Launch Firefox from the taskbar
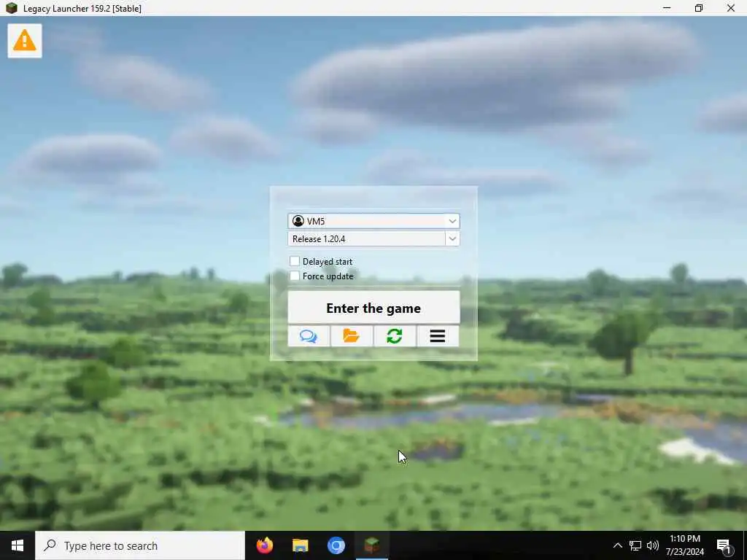747x560 pixels. pyautogui.click(x=264, y=545)
